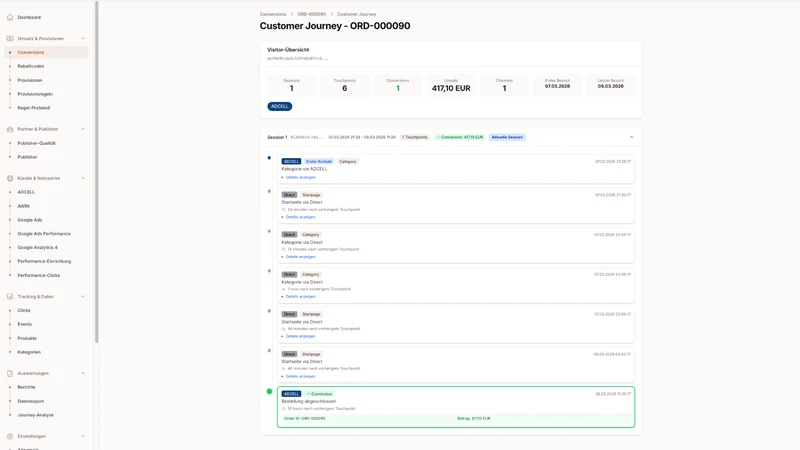The width and height of the screenshot is (800, 450).
Task: Click the Umsatz & Provisionen section icon
Action: 10,38
